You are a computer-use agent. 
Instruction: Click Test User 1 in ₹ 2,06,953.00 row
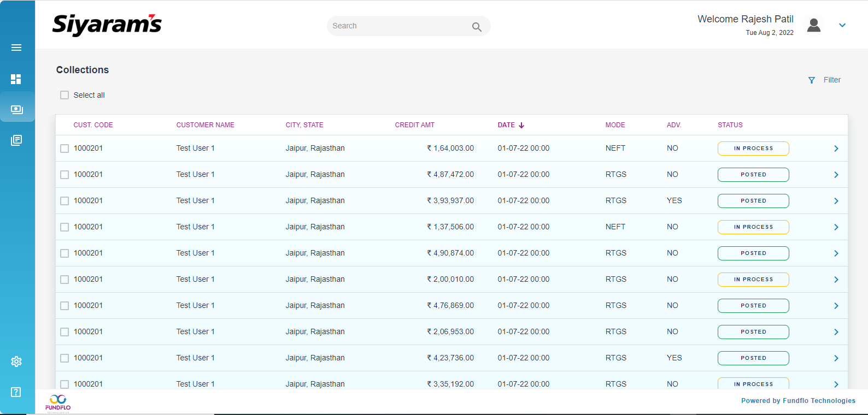coord(195,332)
